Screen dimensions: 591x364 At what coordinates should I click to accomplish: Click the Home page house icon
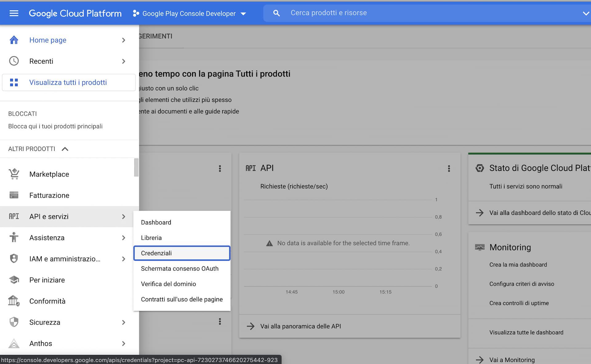[14, 40]
